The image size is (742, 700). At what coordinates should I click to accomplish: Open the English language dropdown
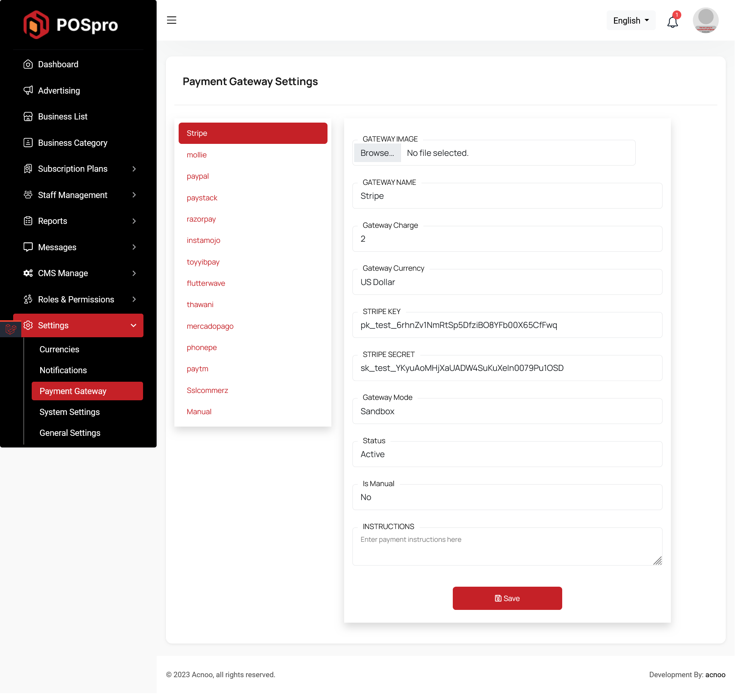pos(631,20)
